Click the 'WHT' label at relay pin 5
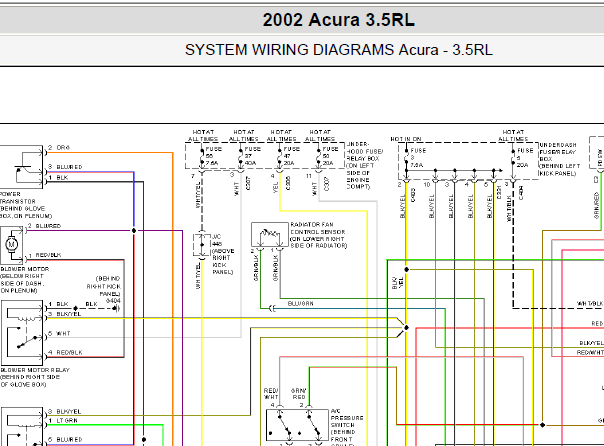Viewport: 604px width, 446px height. point(64,334)
